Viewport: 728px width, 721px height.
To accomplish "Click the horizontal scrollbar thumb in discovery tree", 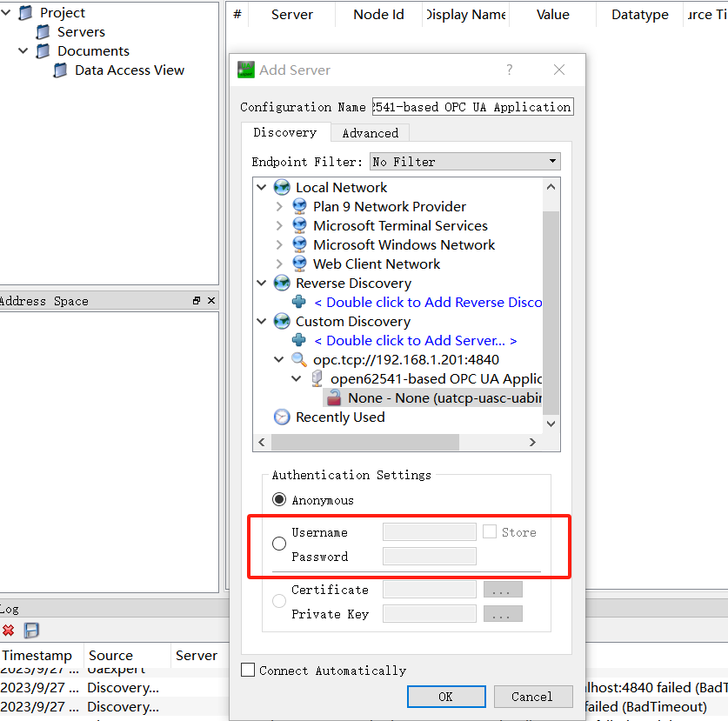I will click(x=365, y=442).
